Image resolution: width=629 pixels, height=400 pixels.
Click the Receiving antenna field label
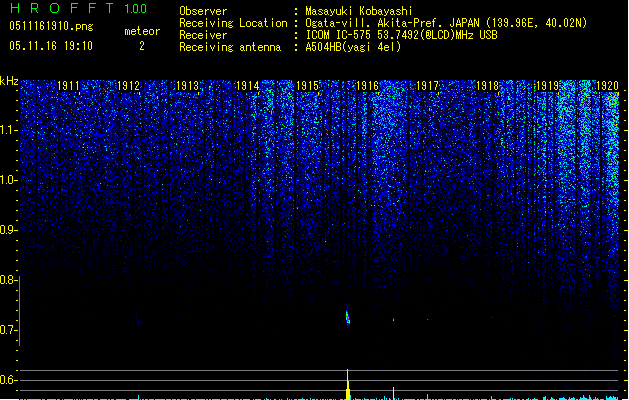coord(230,47)
